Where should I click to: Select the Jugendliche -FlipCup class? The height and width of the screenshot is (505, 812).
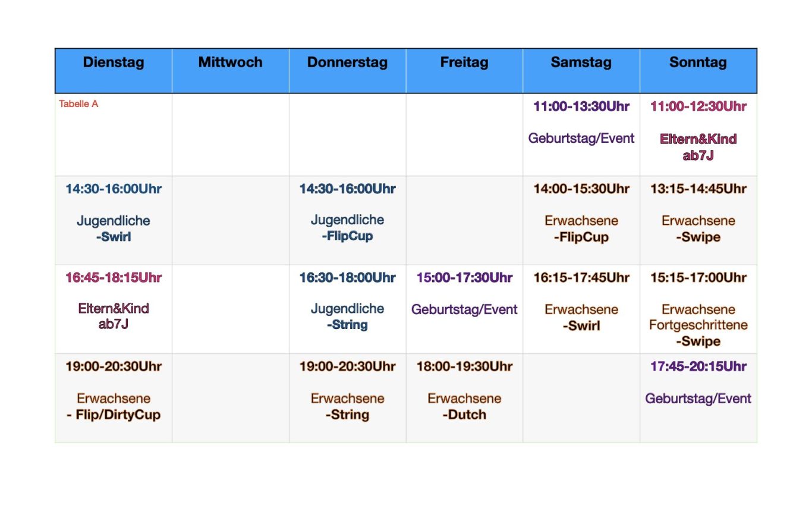pos(347,228)
